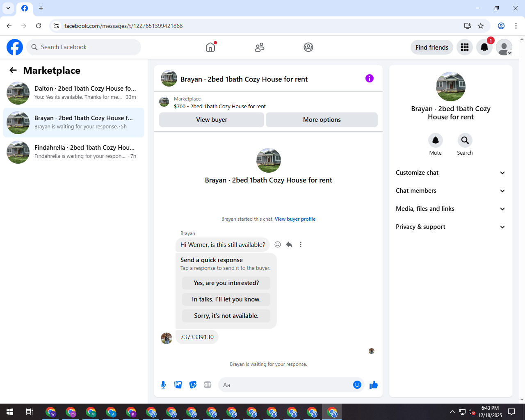Open the Facebook logo home link
This screenshot has height=420, width=525.
[x=15, y=47]
